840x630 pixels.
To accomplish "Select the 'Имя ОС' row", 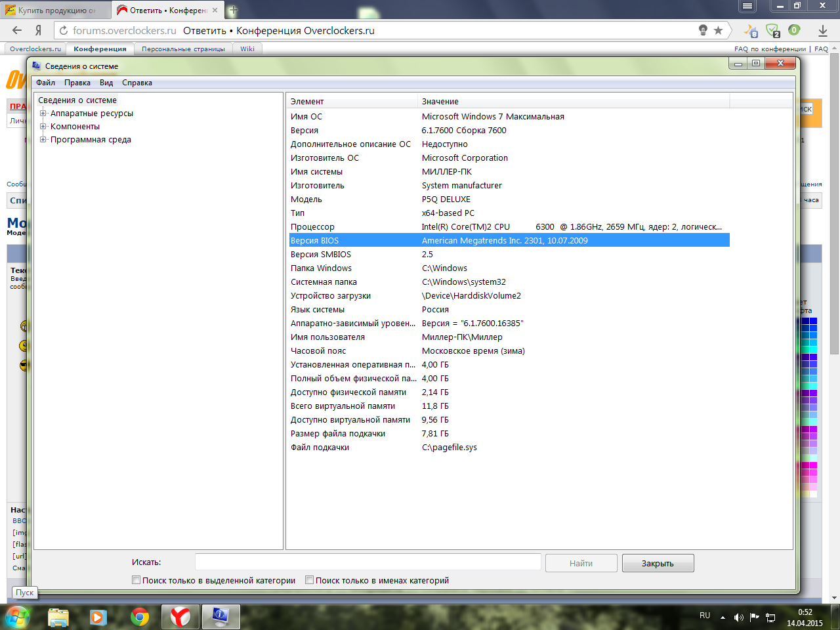I will coord(509,116).
